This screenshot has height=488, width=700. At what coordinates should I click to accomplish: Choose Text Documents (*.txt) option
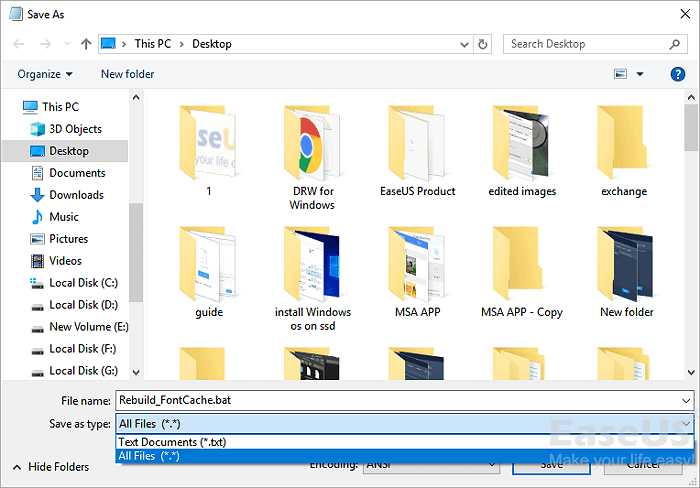(x=172, y=442)
